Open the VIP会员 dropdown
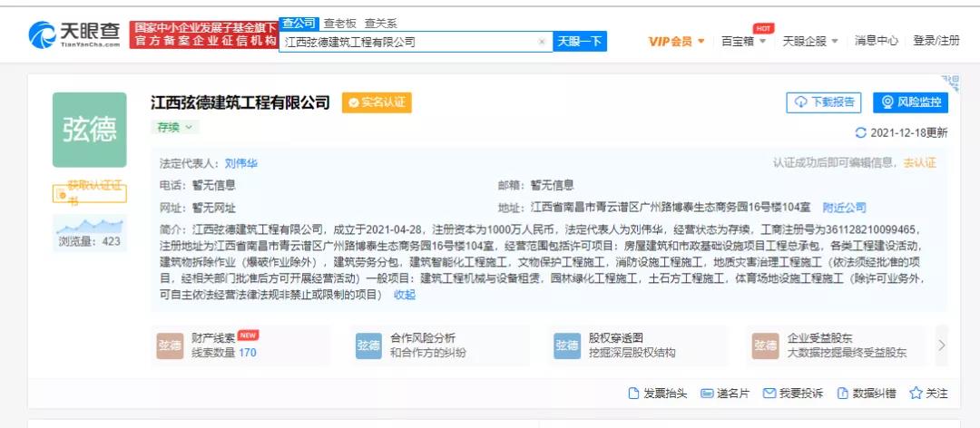 pos(676,41)
